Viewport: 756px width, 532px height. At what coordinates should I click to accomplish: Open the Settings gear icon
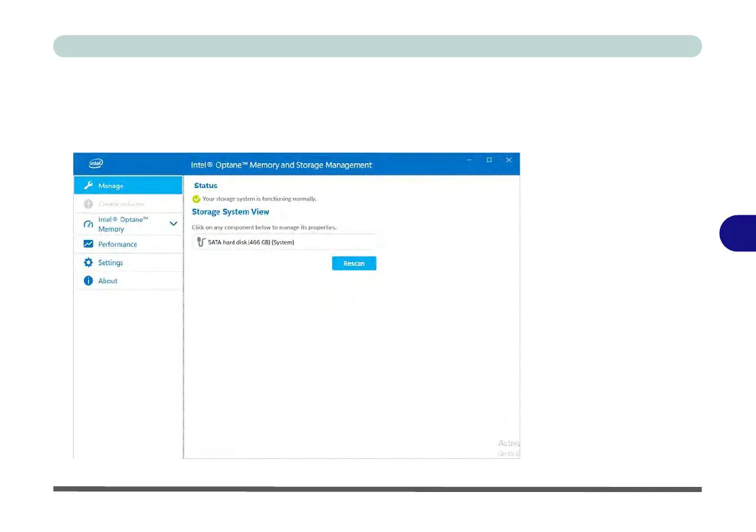pos(88,262)
